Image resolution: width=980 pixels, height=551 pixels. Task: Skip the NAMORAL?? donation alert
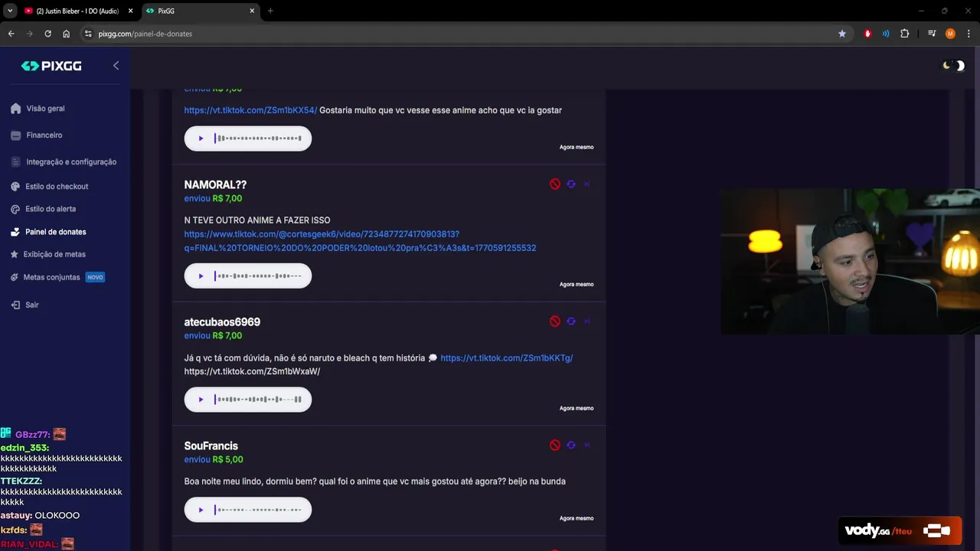[x=587, y=184]
